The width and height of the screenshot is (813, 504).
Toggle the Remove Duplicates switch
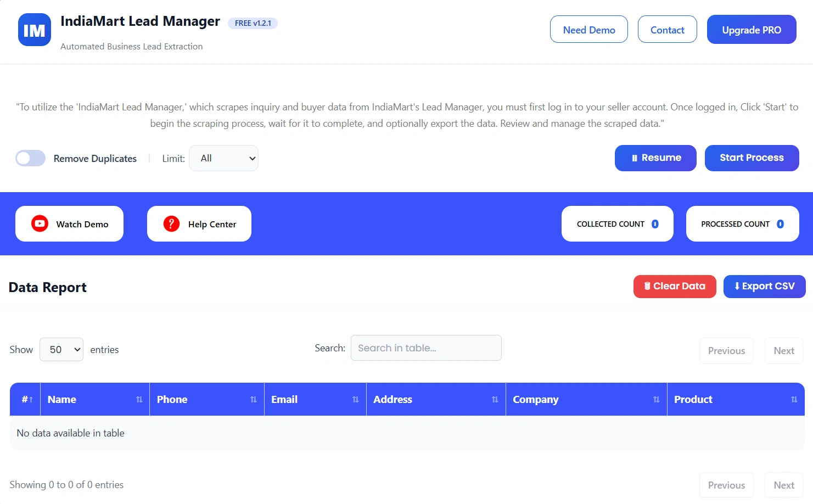pyautogui.click(x=31, y=158)
